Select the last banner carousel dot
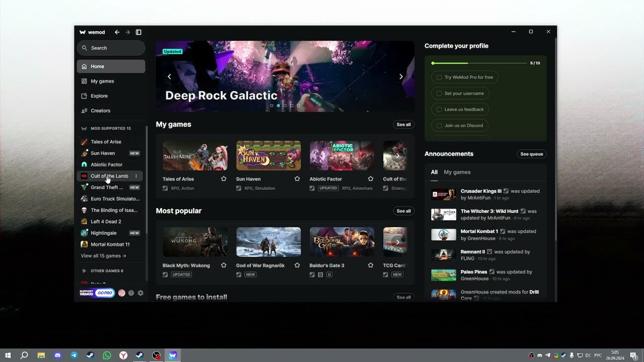 coord(298,106)
